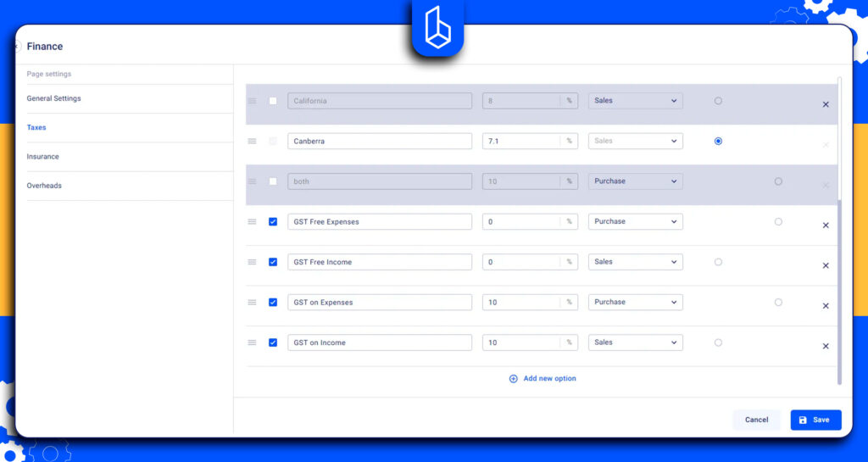Uncheck the GST Free Income checkbox
Screen dimensions: 868x462
273,262
